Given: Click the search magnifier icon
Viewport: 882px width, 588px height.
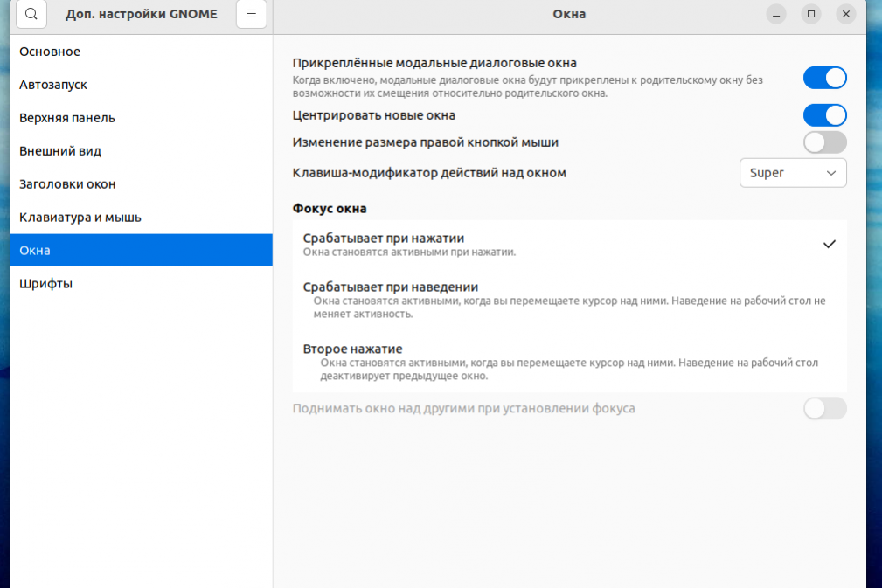Looking at the screenshot, I should tap(31, 14).
